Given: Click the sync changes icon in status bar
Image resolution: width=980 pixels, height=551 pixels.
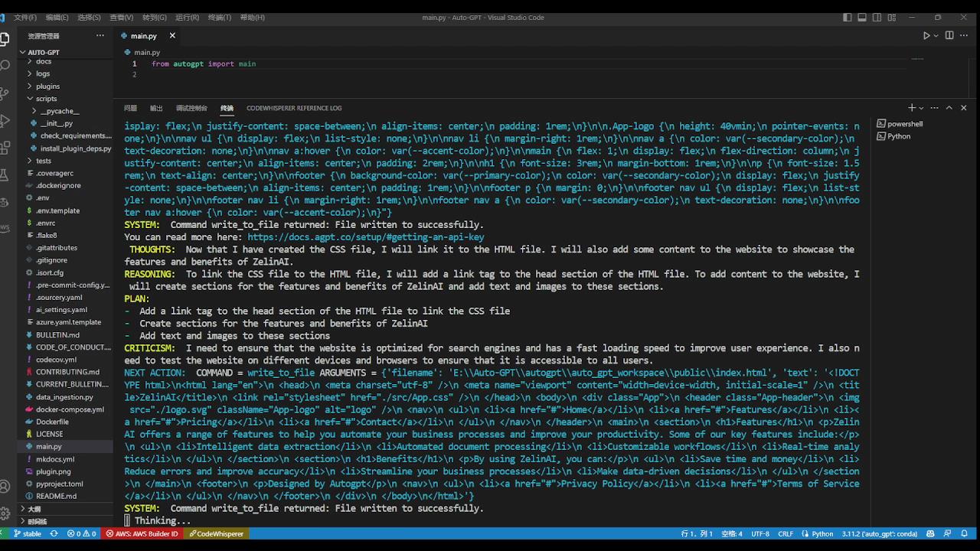Looking at the screenshot, I should tap(54, 533).
